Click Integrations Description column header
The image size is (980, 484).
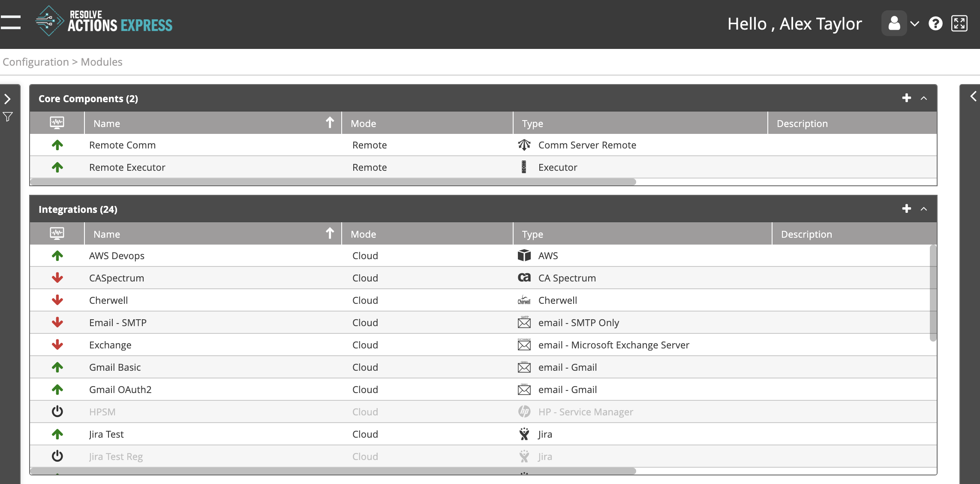point(854,234)
